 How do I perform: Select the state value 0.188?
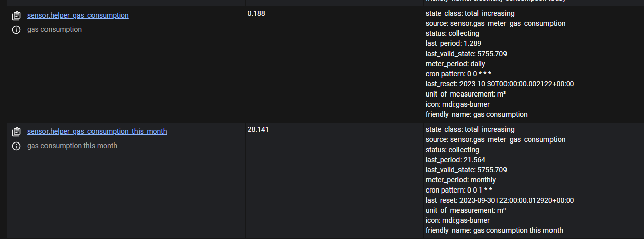(256, 13)
